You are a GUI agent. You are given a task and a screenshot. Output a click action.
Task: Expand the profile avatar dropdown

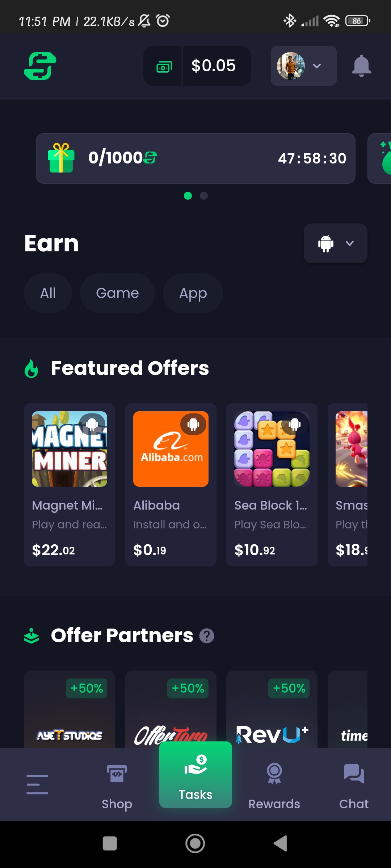[x=303, y=66]
